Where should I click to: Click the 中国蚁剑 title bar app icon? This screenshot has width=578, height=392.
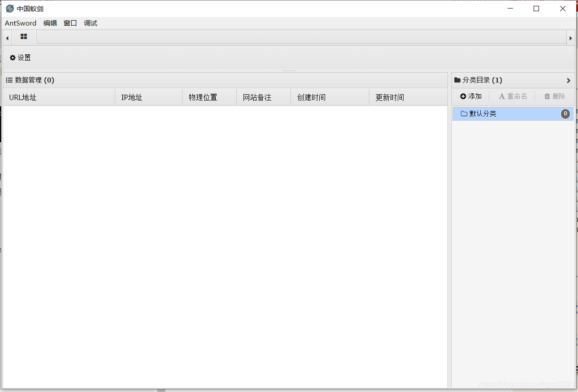pos(10,9)
